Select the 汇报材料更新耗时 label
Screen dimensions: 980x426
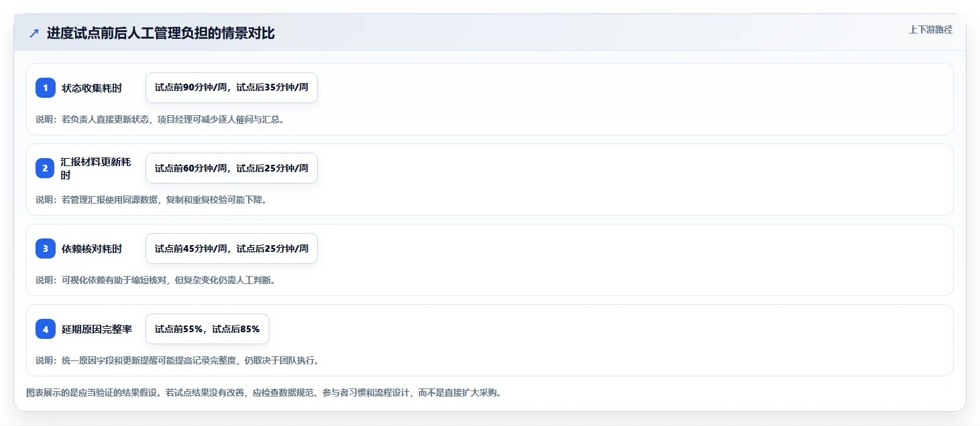click(96, 168)
